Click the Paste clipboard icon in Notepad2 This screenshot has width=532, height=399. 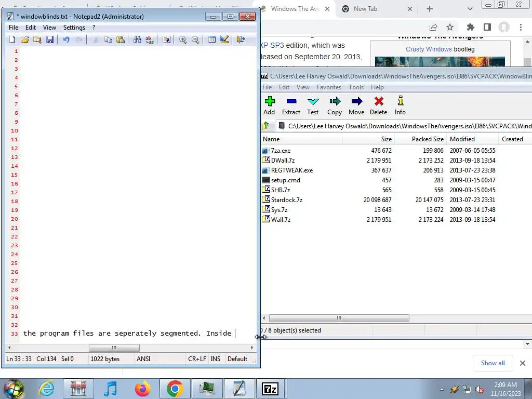pos(121,39)
